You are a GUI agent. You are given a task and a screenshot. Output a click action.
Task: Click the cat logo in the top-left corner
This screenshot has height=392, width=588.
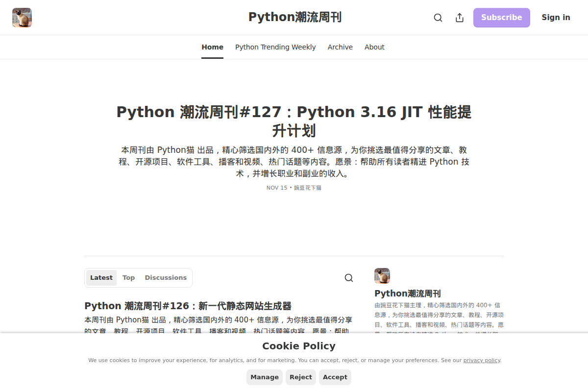(x=22, y=17)
